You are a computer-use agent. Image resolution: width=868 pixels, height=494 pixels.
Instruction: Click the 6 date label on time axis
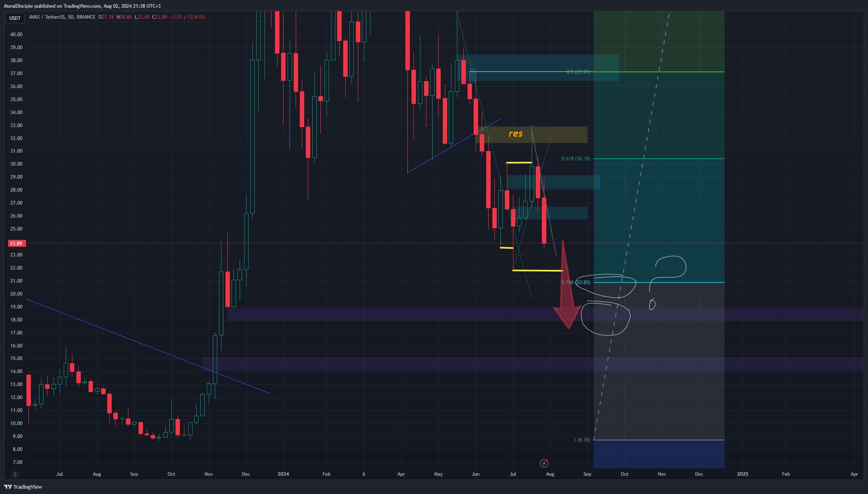click(x=364, y=474)
